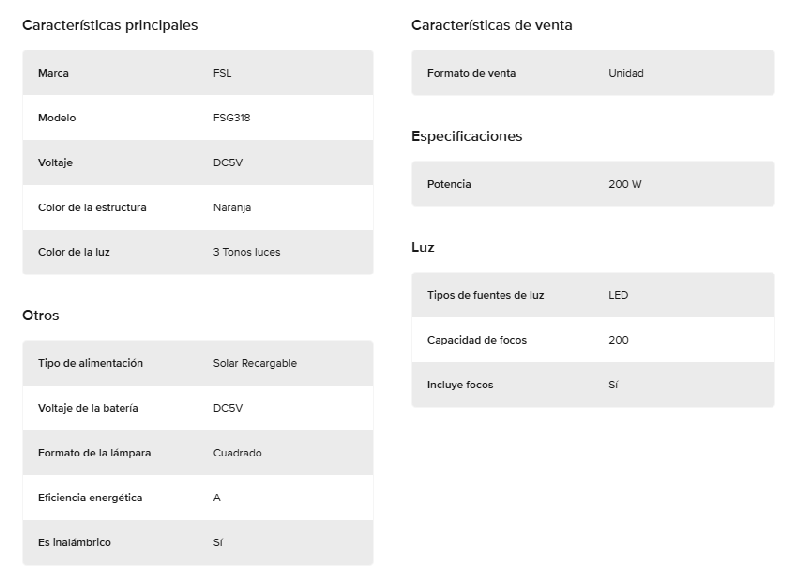
Task: Click the model value "FSG318"
Action: (231, 118)
